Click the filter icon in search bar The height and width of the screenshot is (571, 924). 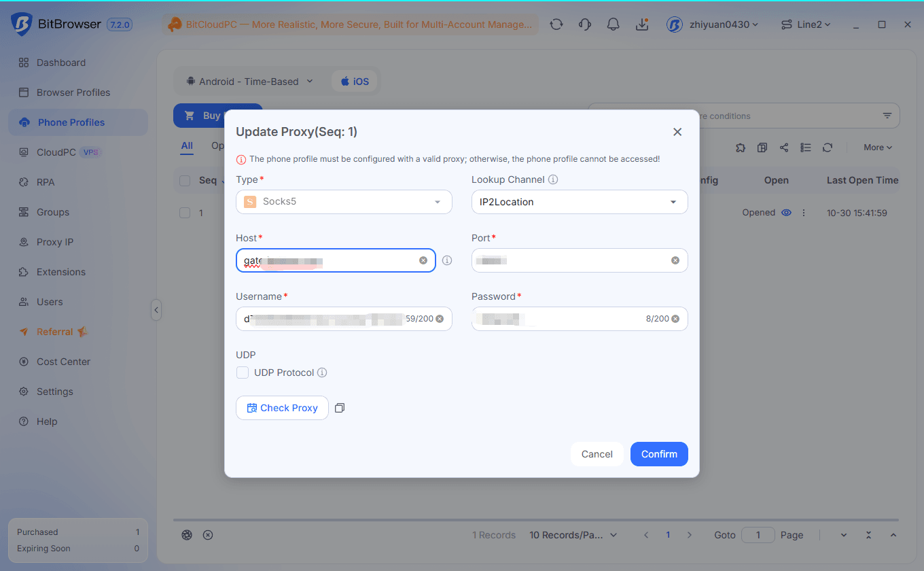[x=887, y=116]
